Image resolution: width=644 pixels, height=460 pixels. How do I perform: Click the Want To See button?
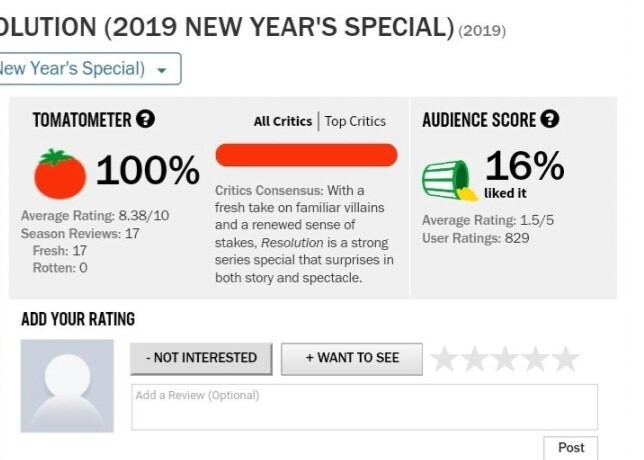(x=352, y=359)
